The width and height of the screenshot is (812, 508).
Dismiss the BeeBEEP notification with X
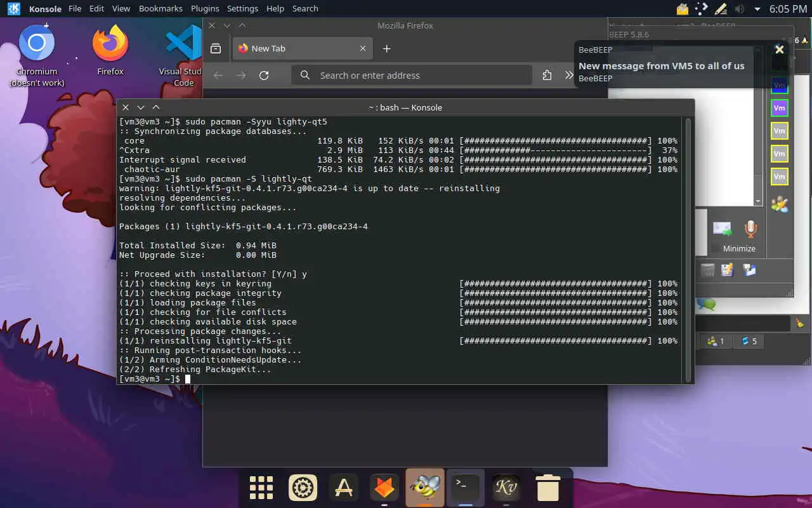point(780,49)
